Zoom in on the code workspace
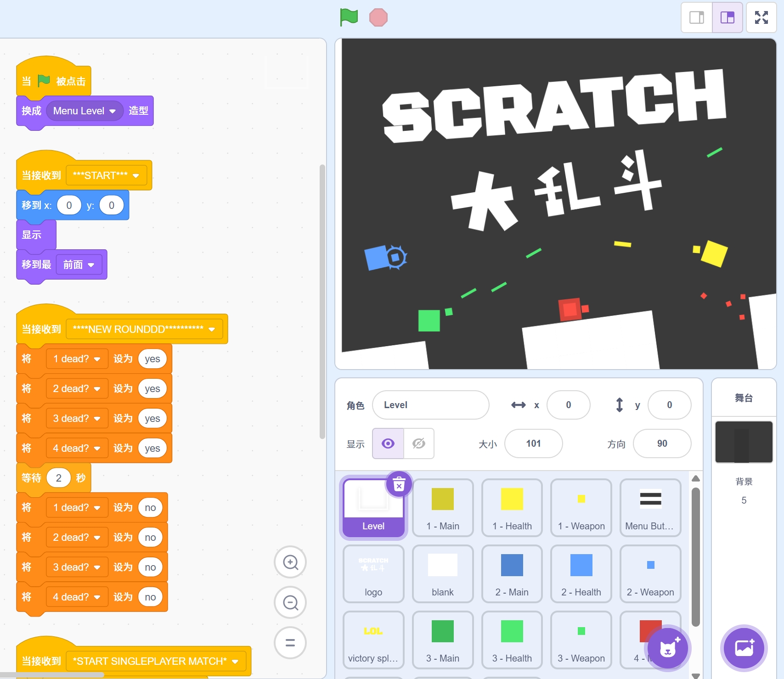The height and width of the screenshot is (679, 784). point(290,562)
